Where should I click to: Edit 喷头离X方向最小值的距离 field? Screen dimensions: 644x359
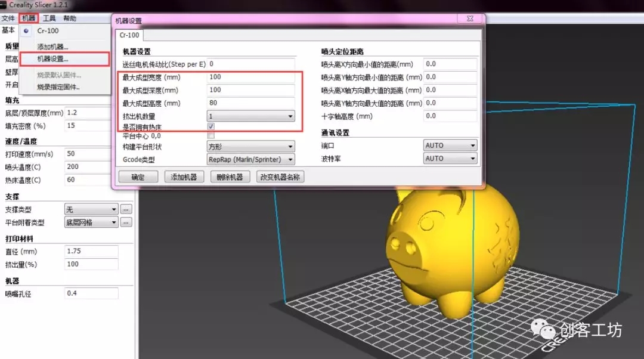[x=450, y=64]
